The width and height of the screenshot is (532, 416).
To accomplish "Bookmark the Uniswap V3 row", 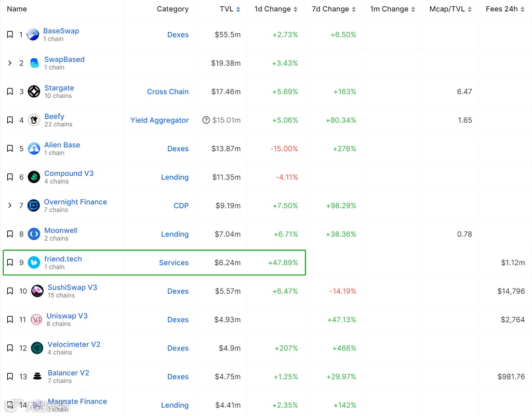I will point(10,320).
